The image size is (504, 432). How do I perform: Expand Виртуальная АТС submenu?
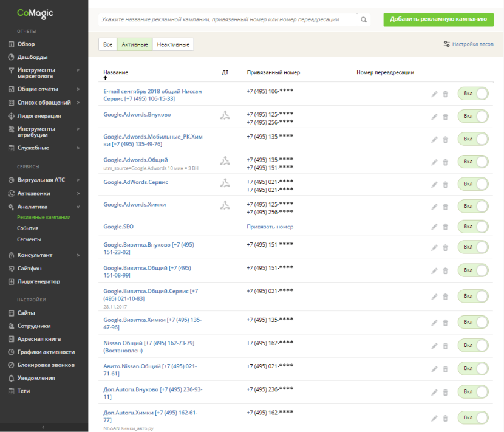pyautogui.click(x=78, y=180)
